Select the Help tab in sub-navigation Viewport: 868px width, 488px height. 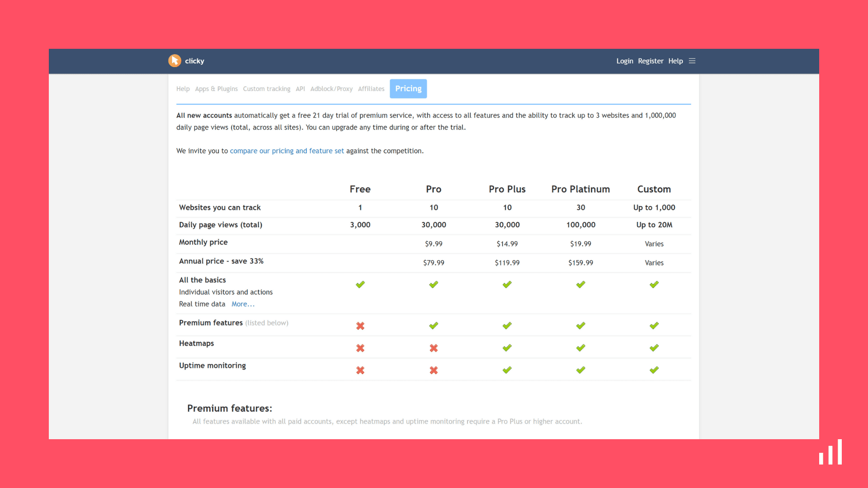click(183, 89)
